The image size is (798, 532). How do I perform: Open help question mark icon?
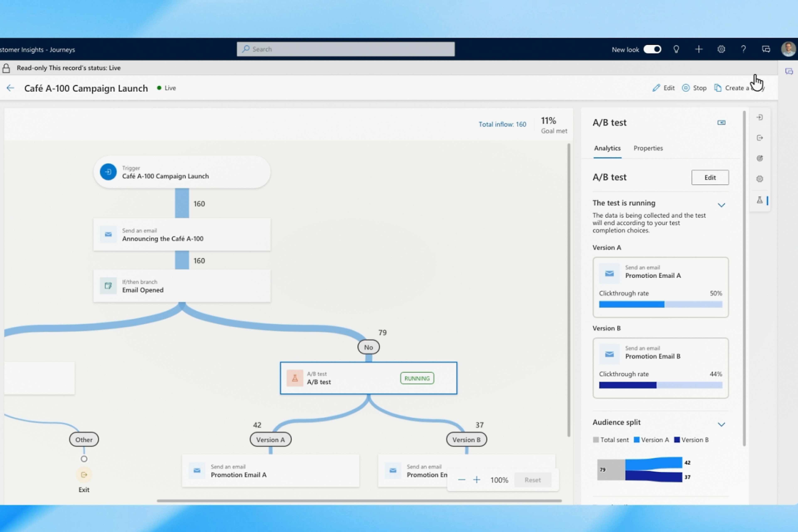click(x=743, y=49)
